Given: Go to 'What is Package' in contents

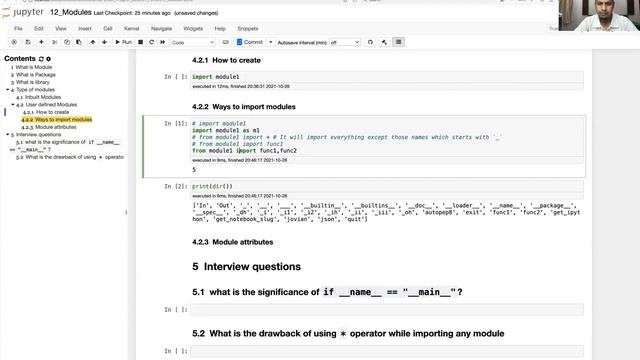Looking at the screenshot, I should [36, 75].
